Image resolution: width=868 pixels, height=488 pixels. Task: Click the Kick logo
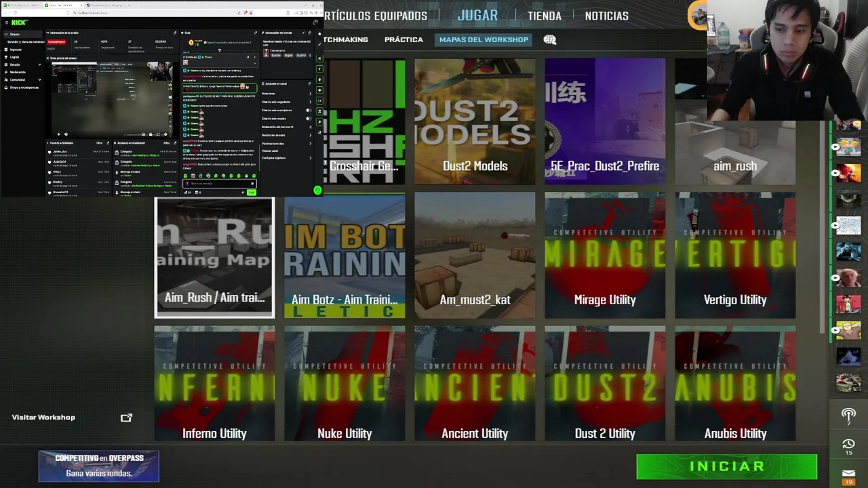[19, 22]
